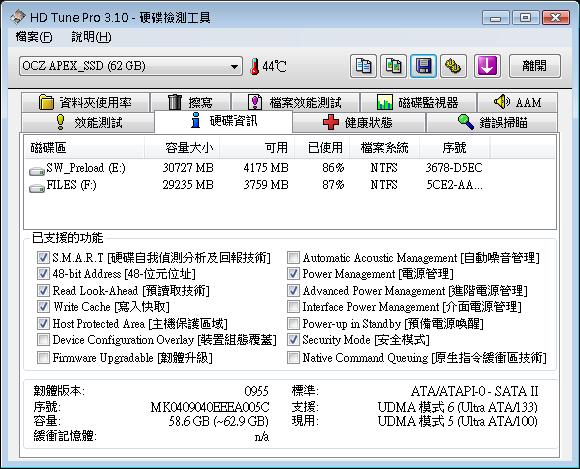
Task: Open the 檔案(F) menu
Action: tap(34, 37)
